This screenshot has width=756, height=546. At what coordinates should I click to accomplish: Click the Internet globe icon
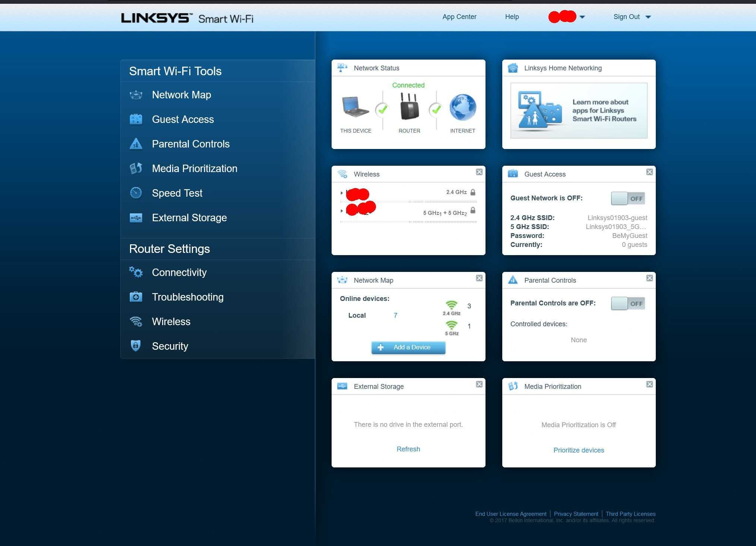click(463, 107)
